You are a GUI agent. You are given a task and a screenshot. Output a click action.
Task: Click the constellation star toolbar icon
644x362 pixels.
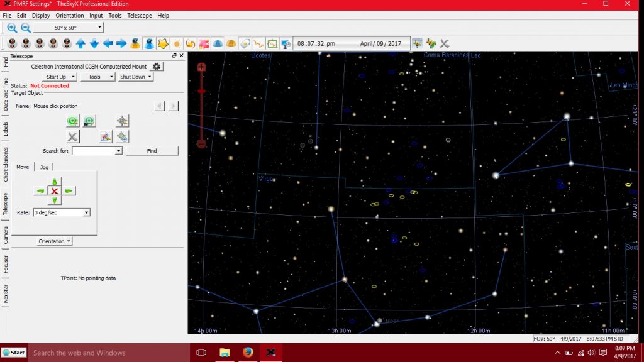(x=163, y=43)
